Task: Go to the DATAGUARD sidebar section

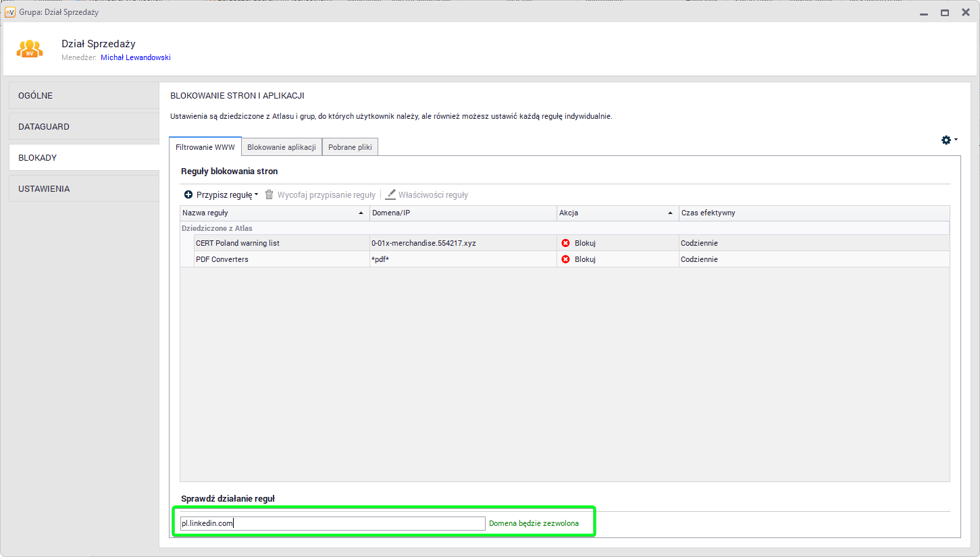Action: 84,127
